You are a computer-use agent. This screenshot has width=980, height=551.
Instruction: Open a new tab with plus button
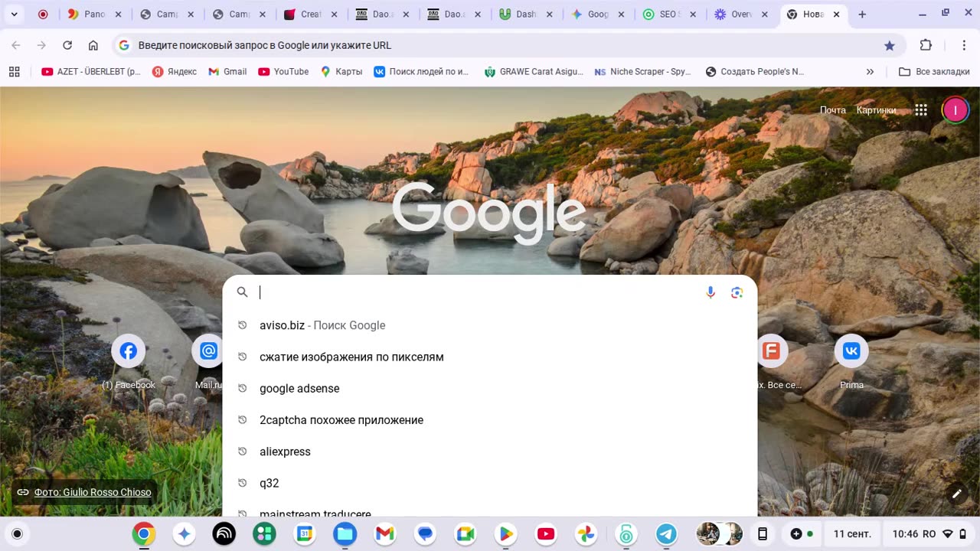[862, 14]
